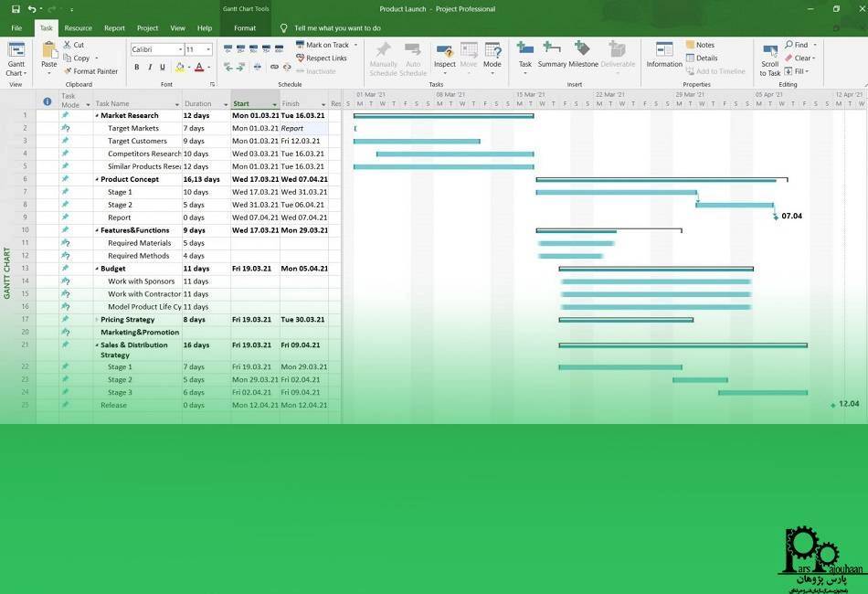Select the Competitors Research task name
The width and height of the screenshot is (868, 594).
pyautogui.click(x=143, y=154)
